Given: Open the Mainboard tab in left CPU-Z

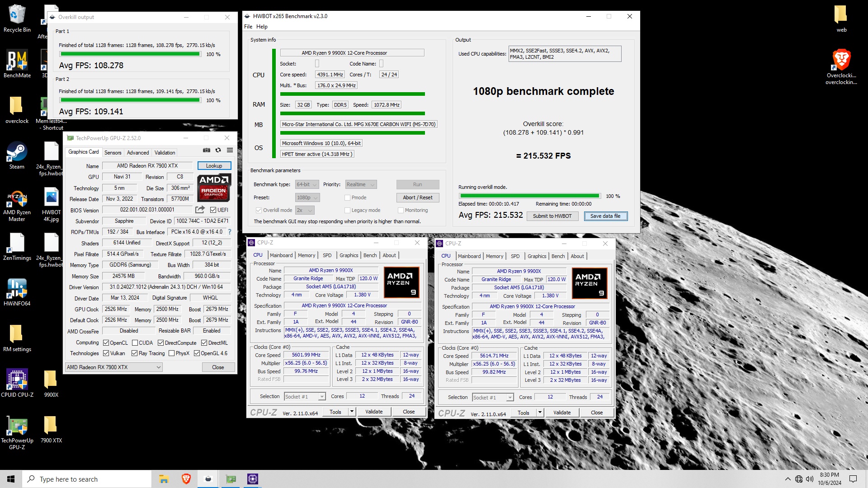Looking at the screenshot, I should tap(281, 255).
